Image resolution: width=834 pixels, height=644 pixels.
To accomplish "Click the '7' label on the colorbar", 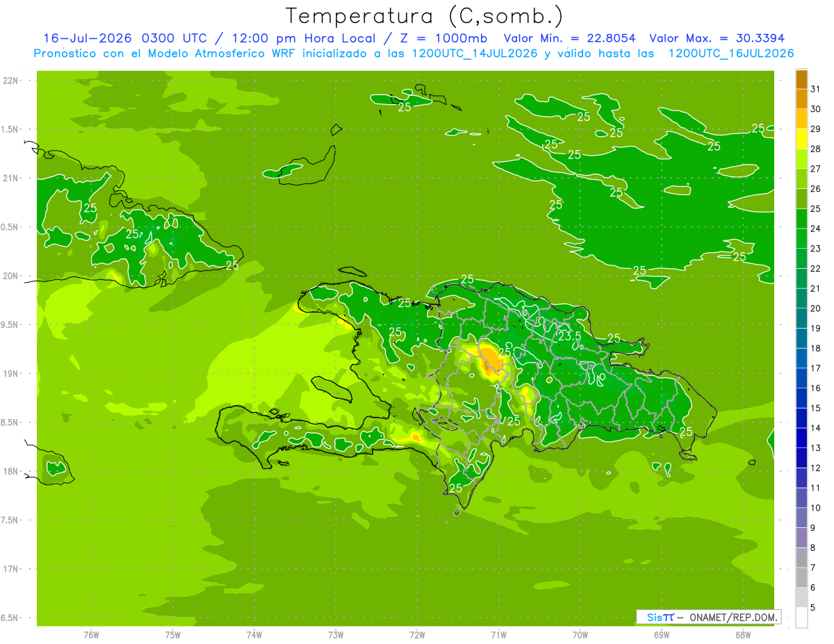I will click(x=813, y=568).
